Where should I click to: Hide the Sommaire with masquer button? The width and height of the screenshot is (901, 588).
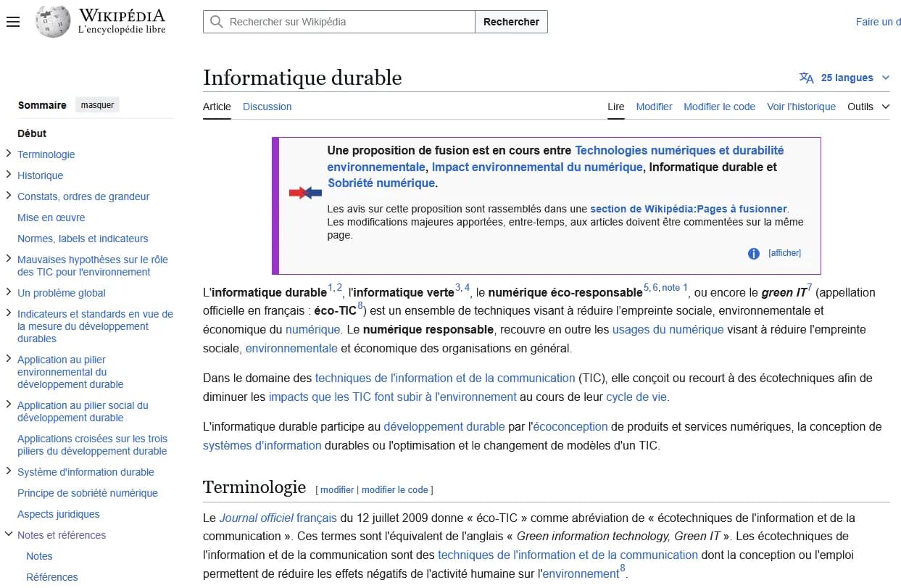97,105
